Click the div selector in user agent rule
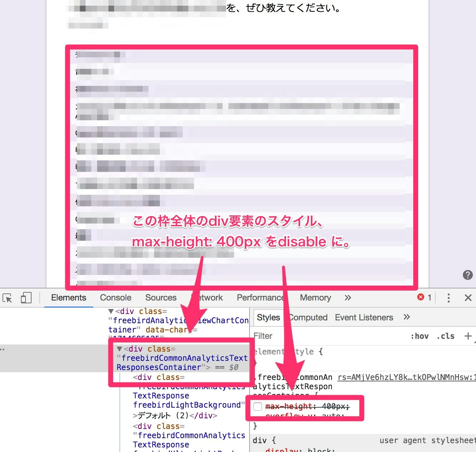 coord(260,440)
